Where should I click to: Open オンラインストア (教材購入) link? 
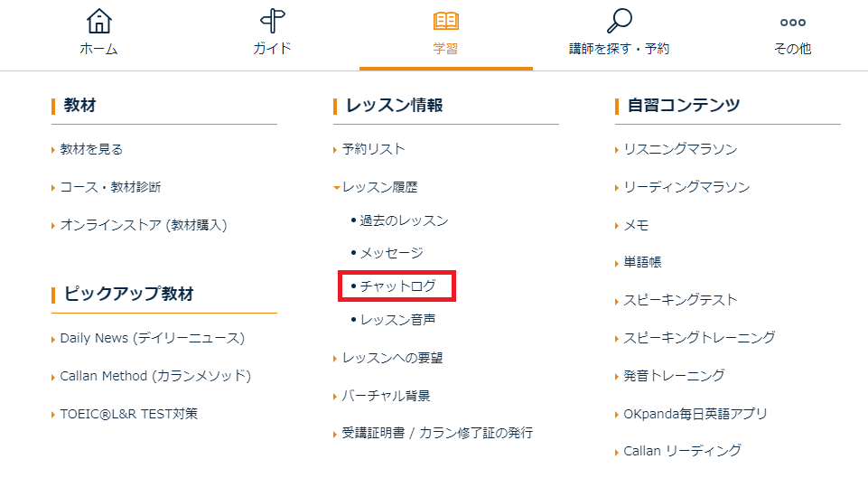pos(143,225)
